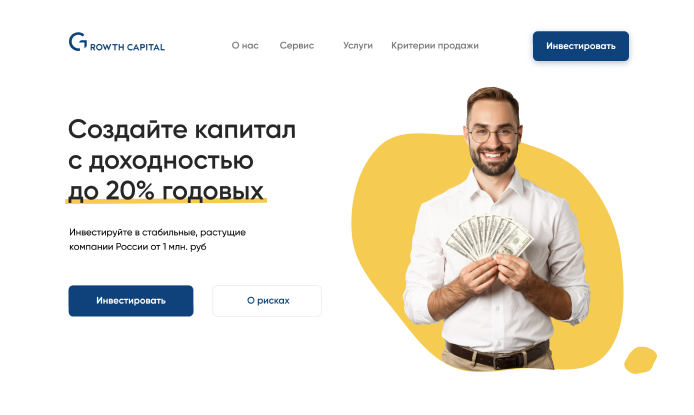Open the О рисках outlined button
This screenshot has width=694, height=415.
267,301
